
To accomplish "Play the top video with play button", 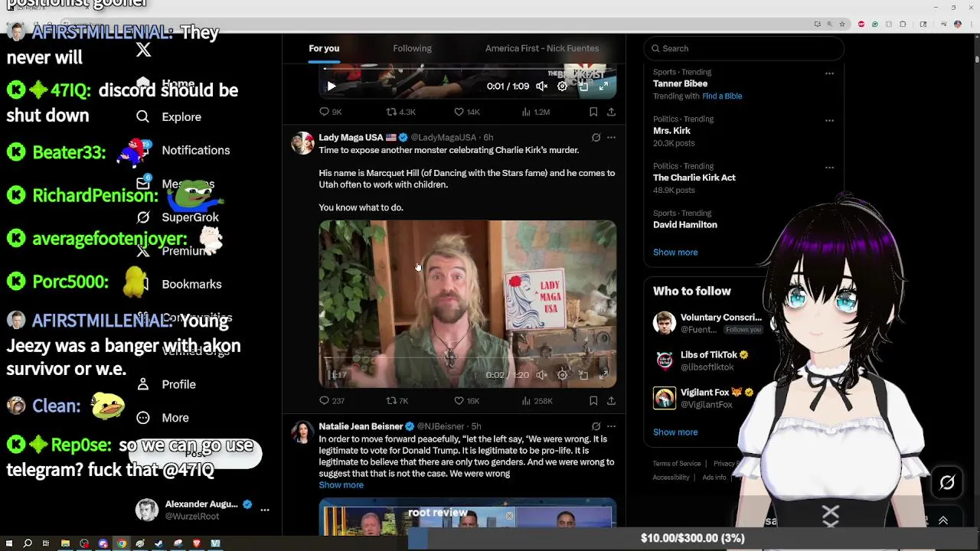I will coord(331,86).
